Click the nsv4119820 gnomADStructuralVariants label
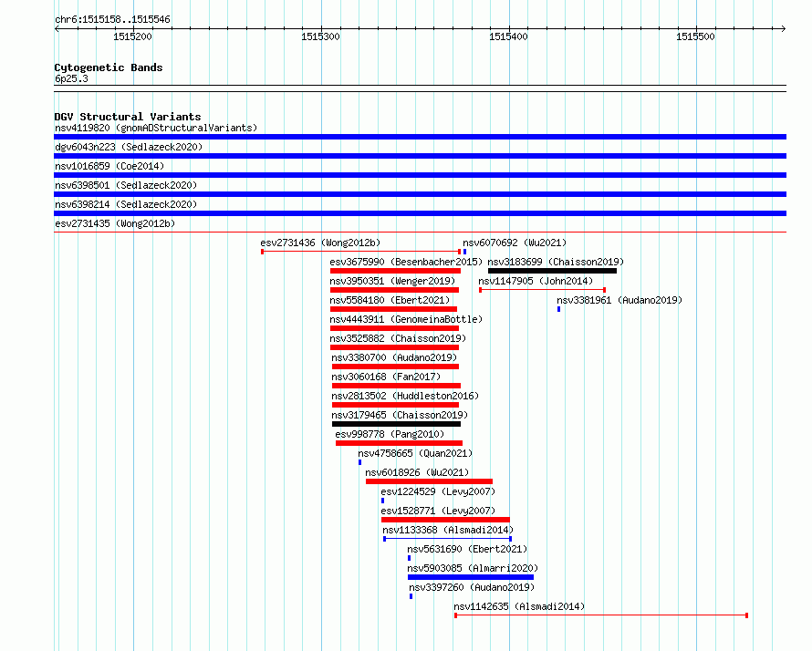The image size is (812, 651). click(156, 128)
